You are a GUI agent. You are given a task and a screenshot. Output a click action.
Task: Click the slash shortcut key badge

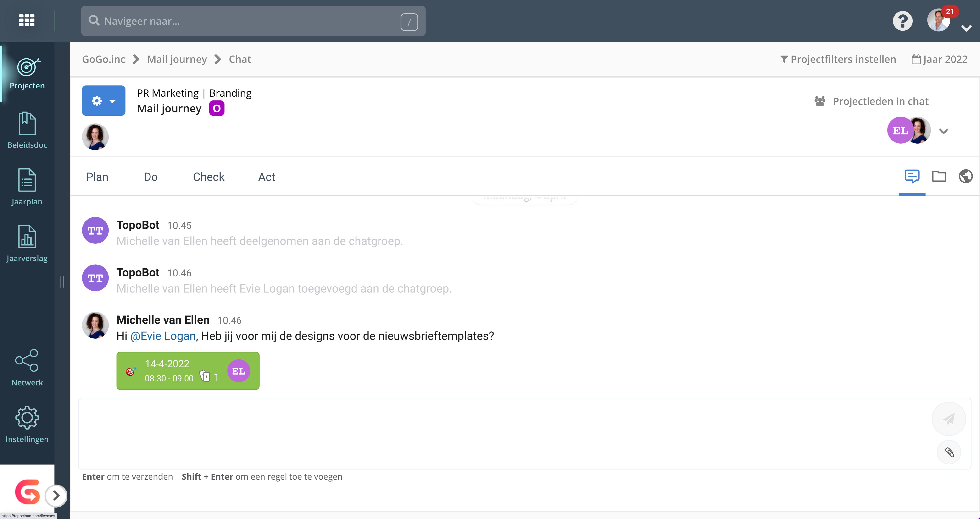[409, 22]
